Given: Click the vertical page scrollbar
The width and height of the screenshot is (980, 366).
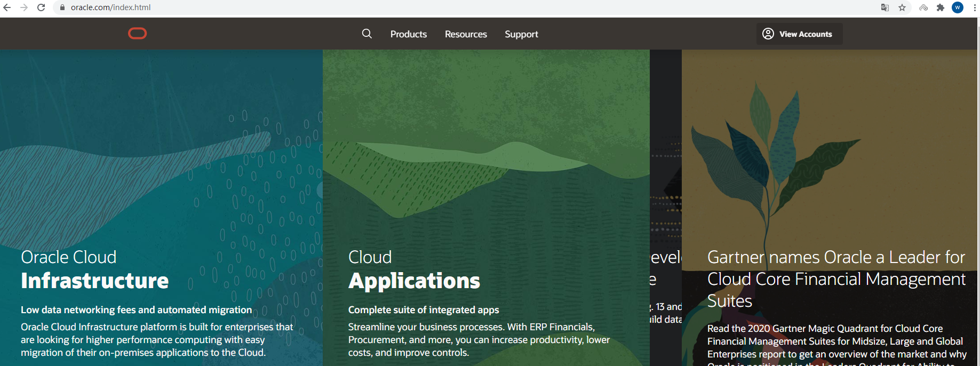Looking at the screenshot, I should click(978, 192).
